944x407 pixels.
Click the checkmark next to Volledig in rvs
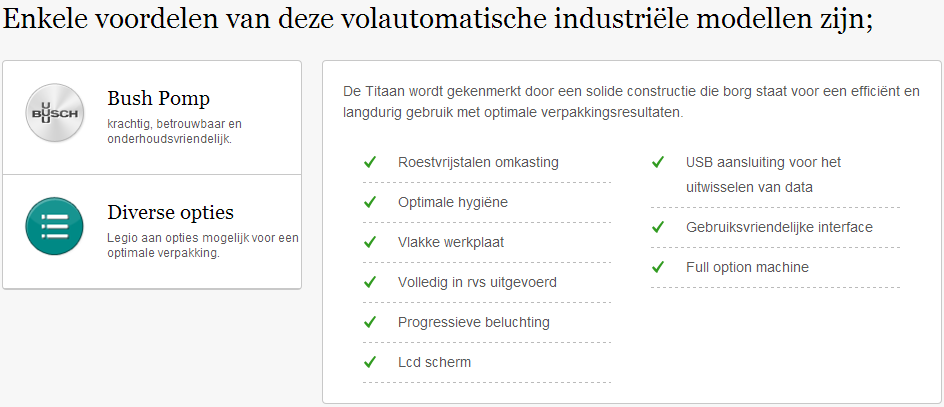pos(370,282)
